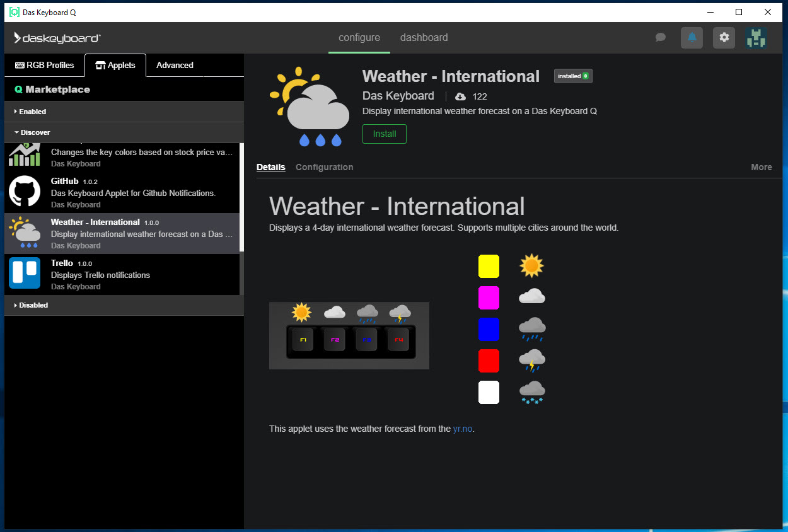Switch to the configure tab
Viewport: 788px width, 532px height.
[x=359, y=38]
